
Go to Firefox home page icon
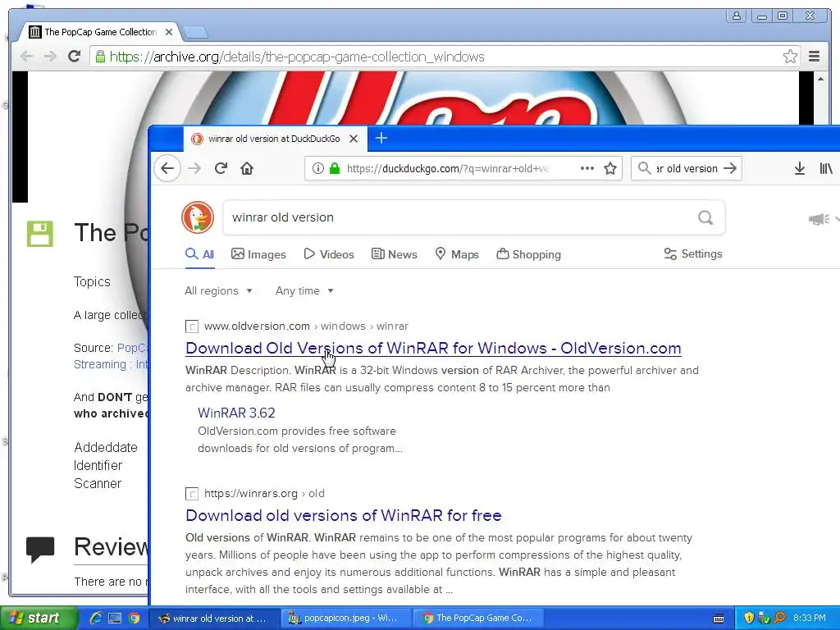247,168
